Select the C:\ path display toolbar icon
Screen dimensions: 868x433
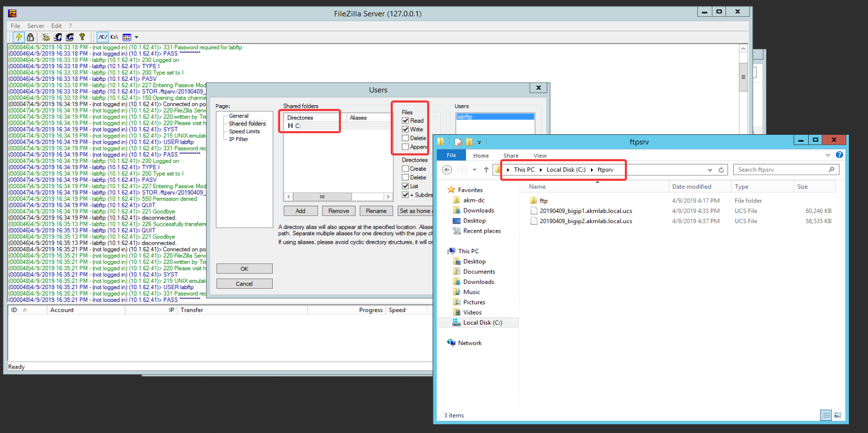click(x=114, y=37)
